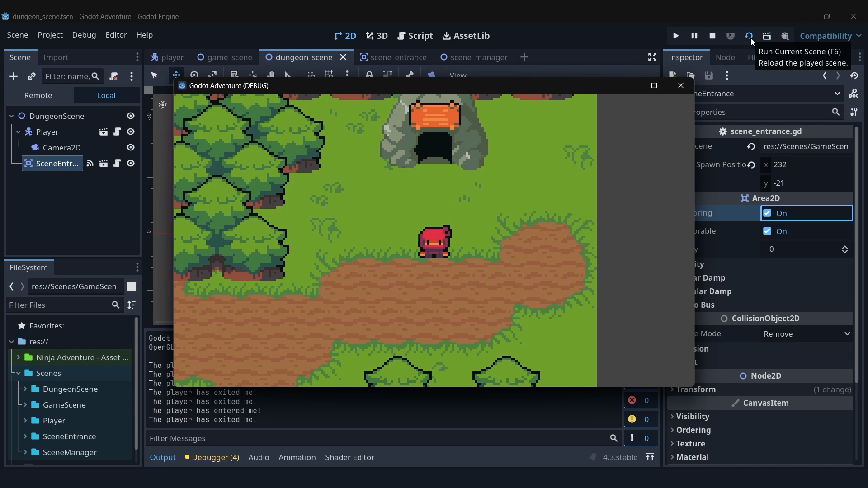Viewport: 868px width, 488px height.
Task: Add a new node with plus icon
Action: point(14,76)
